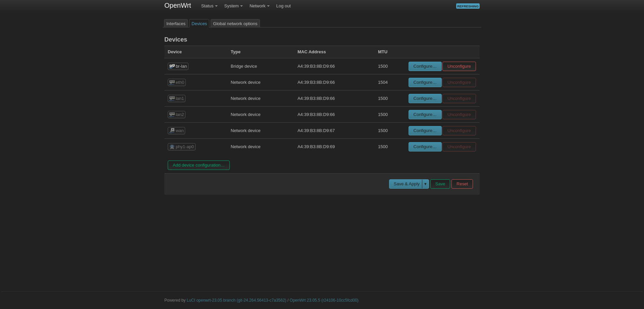Click the Device column header
This screenshot has width=644, height=309.
pyautogui.click(x=175, y=52)
